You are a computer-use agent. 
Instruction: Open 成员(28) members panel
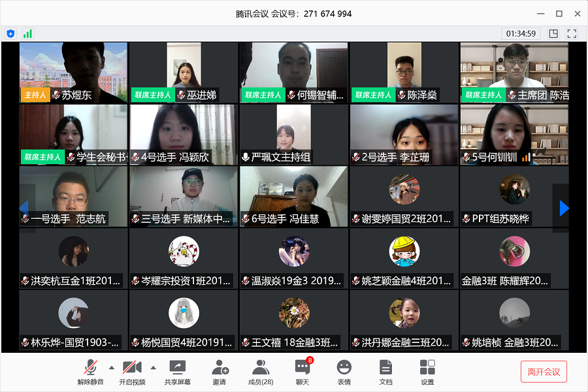click(x=261, y=368)
